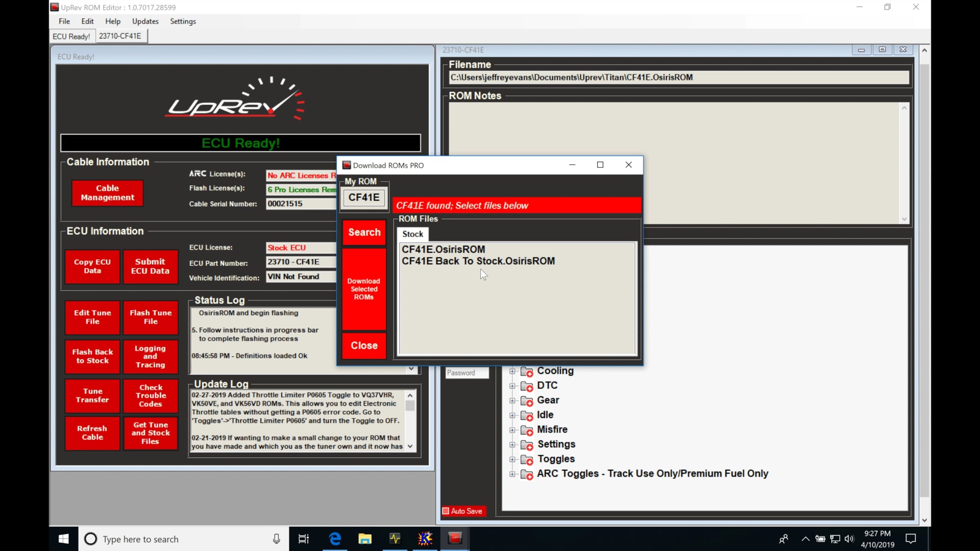Click the Misfire folder icon
The width and height of the screenshot is (980, 551).
point(528,430)
